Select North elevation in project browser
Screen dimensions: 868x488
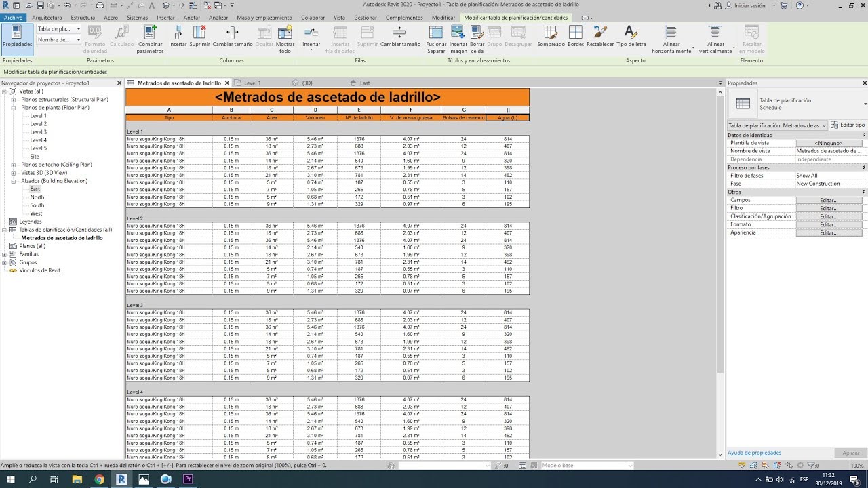[x=37, y=197]
